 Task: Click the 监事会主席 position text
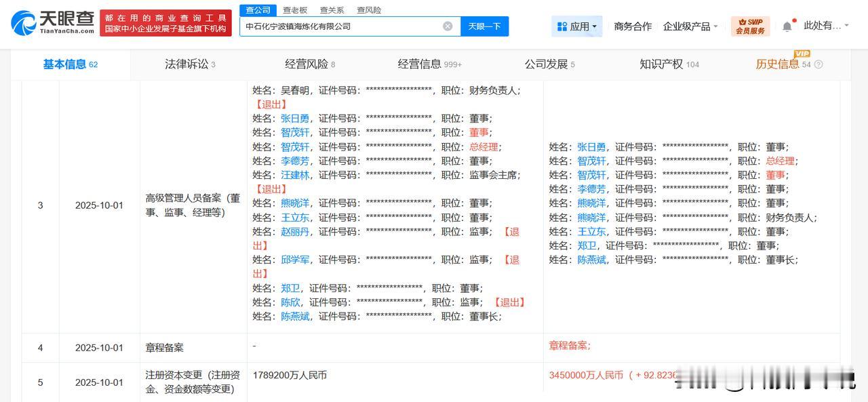click(x=493, y=175)
